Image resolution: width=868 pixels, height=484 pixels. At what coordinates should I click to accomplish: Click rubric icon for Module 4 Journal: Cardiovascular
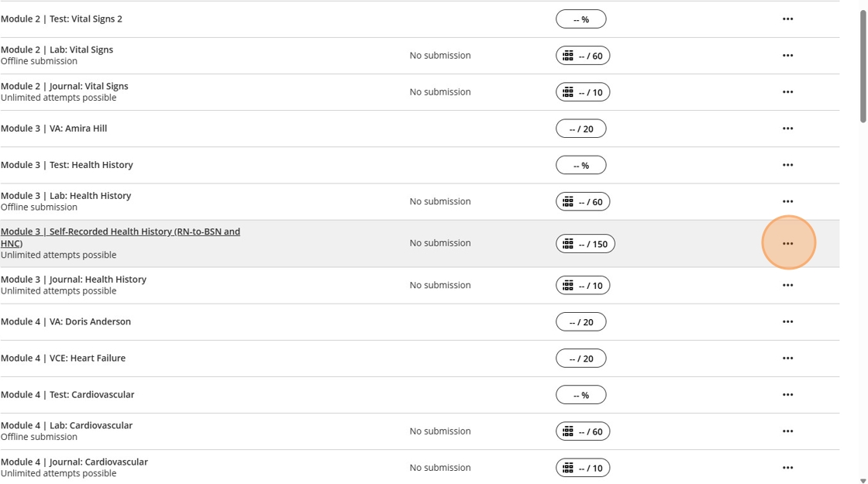point(568,468)
